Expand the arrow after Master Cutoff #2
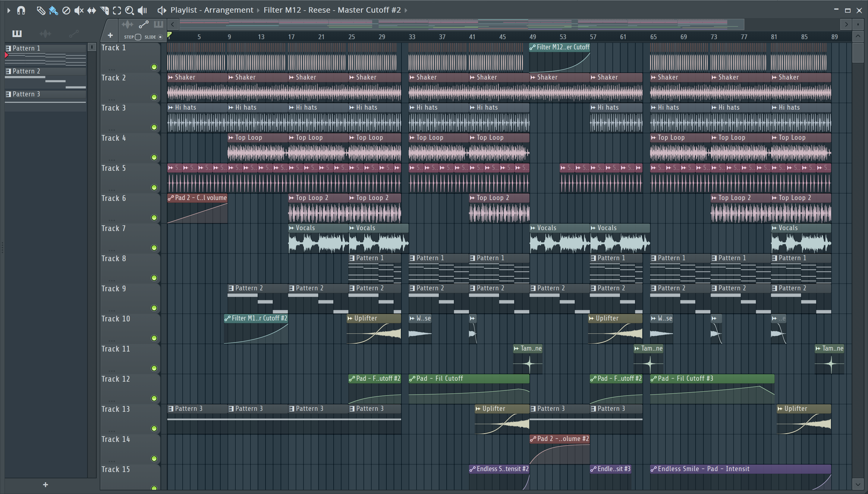868x494 pixels. (x=405, y=11)
